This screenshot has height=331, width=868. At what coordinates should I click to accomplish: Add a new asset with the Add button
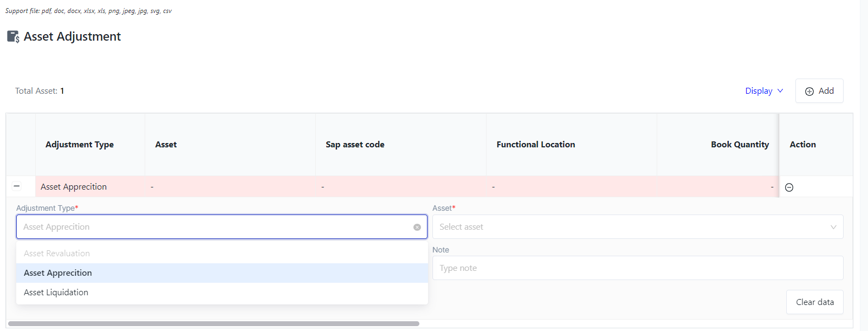(x=819, y=91)
